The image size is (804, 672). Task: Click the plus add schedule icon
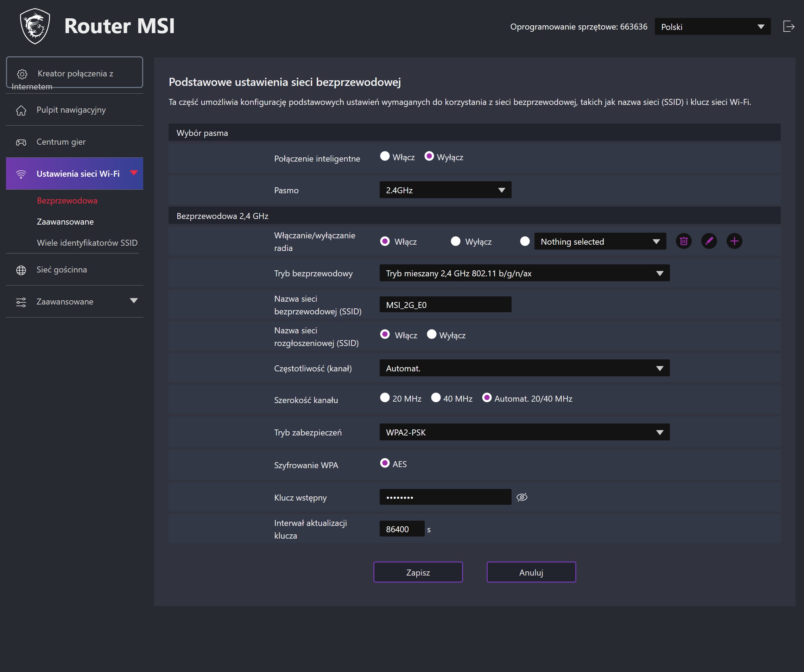tap(734, 241)
